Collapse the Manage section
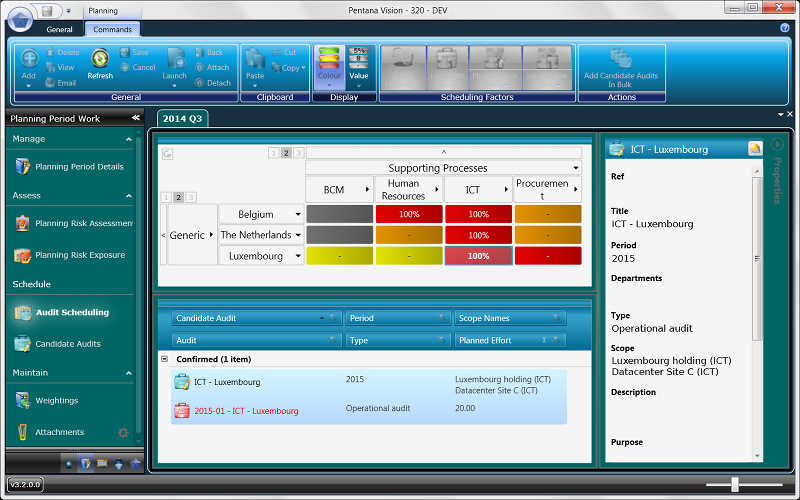 129,139
